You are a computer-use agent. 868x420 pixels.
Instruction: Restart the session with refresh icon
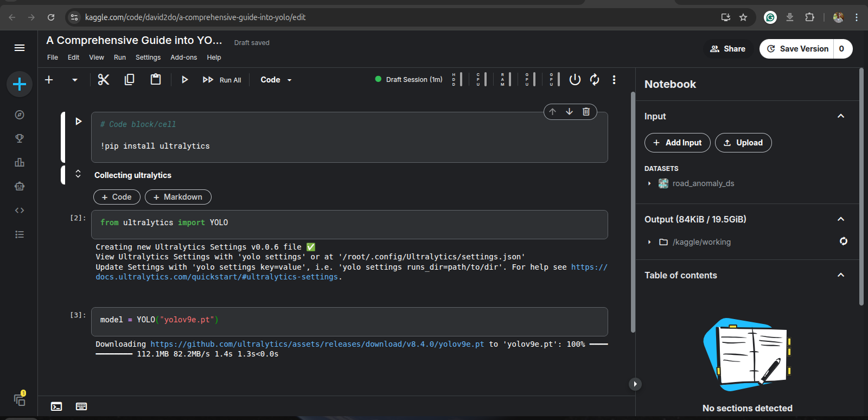(595, 80)
